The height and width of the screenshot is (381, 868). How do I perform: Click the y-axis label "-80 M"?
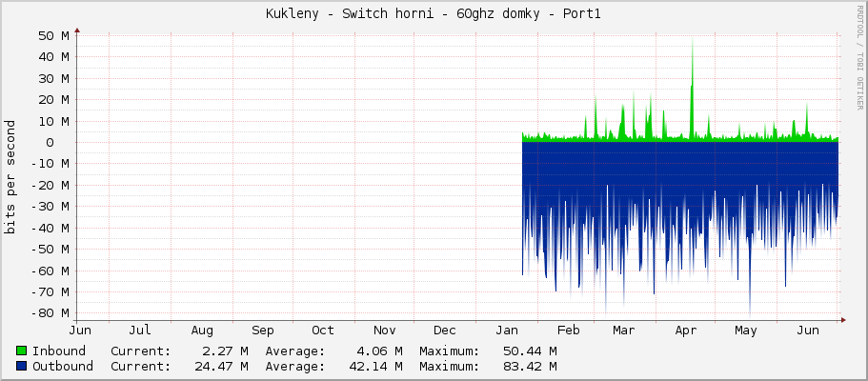(x=50, y=313)
